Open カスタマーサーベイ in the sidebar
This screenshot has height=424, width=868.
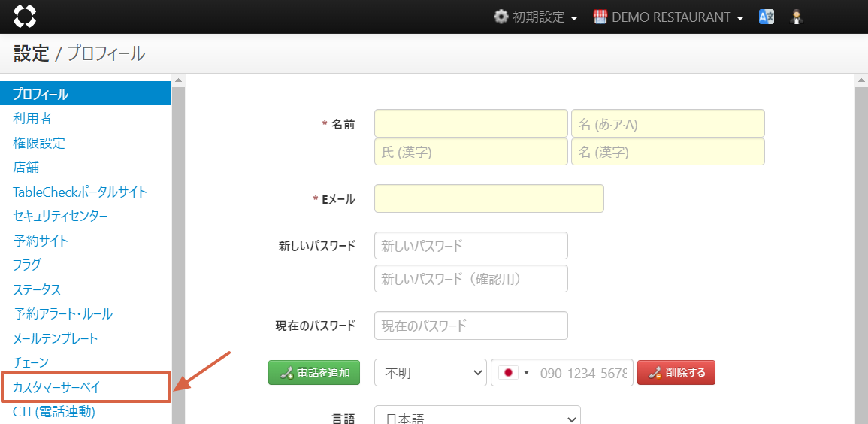(x=56, y=387)
